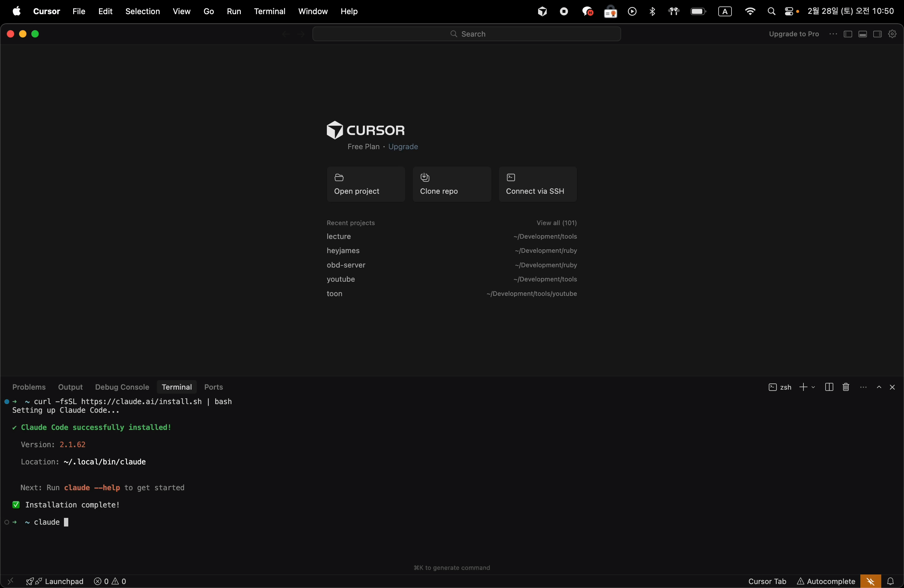Image resolution: width=904 pixels, height=588 pixels.
Task: Click the Launchpad rocket status item
Action: [x=55, y=581]
